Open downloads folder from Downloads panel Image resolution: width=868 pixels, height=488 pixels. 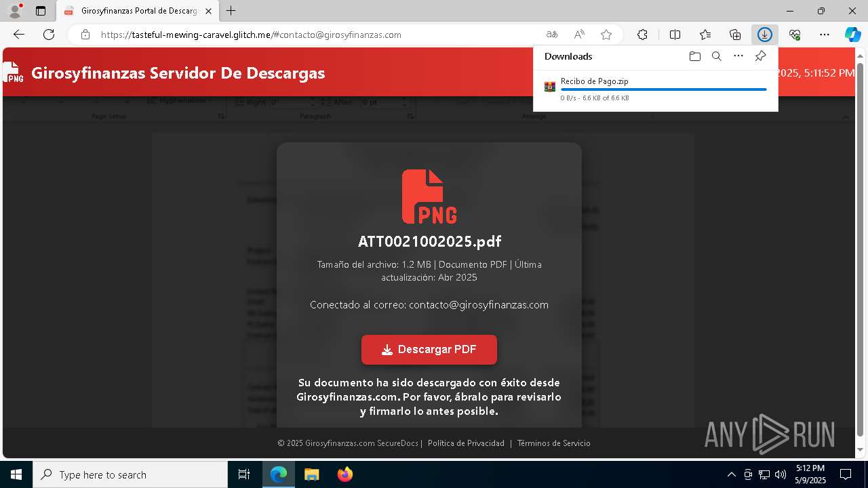(x=694, y=56)
